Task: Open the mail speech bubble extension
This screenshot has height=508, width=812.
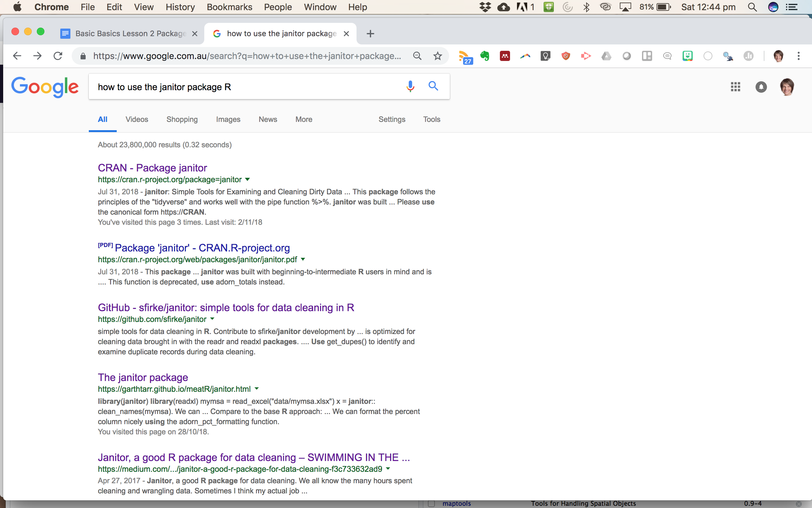Action: pyautogui.click(x=667, y=56)
